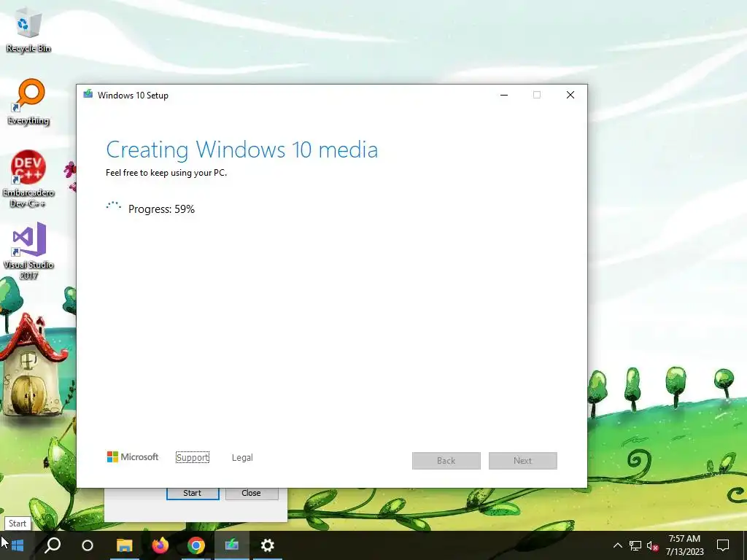The image size is (747, 560).
Task: Open Embarcadero Dev-C++ desktop shortcut
Action: [x=28, y=179]
